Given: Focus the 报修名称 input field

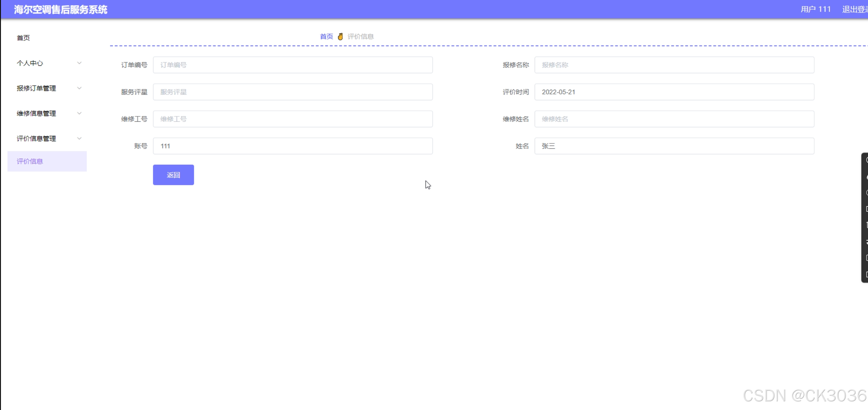Looking at the screenshot, I should coord(674,65).
